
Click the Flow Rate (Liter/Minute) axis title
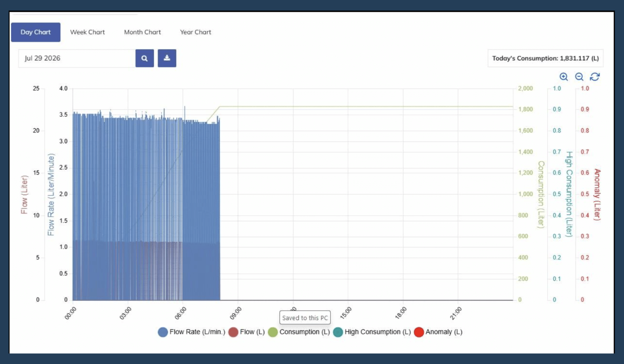pyautogui.click(x=51, y=194)
